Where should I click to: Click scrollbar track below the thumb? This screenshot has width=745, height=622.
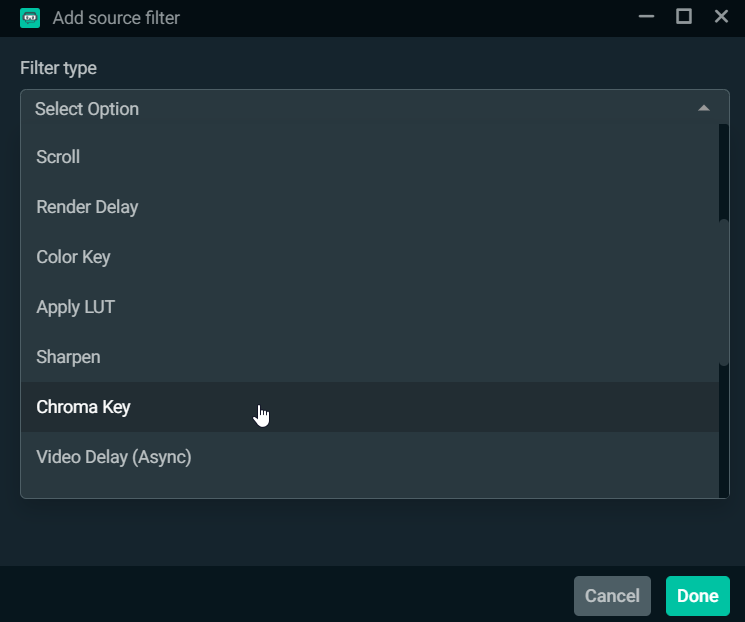click(x=724, y=431)
